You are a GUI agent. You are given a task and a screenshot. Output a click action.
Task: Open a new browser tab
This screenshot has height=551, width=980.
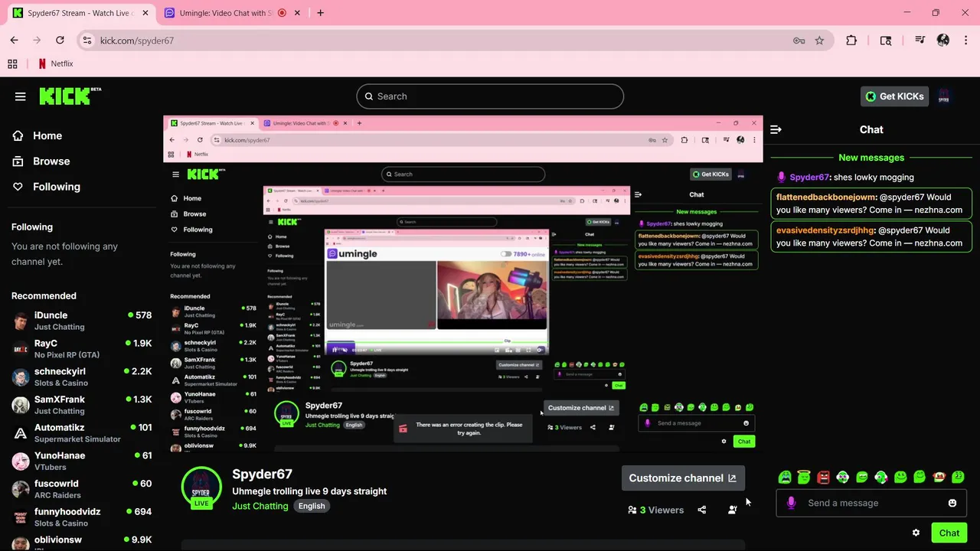click(320, 13)
